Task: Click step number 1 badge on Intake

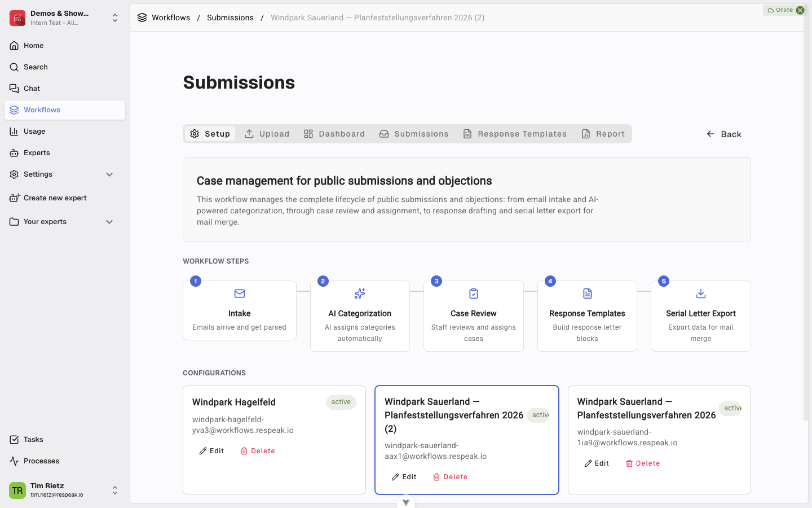Action: pyautogui.click(x=196, y=281)
